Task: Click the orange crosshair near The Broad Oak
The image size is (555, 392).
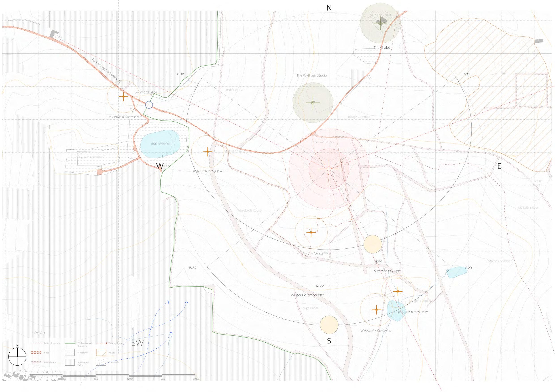Action: [x=208, y=152]
